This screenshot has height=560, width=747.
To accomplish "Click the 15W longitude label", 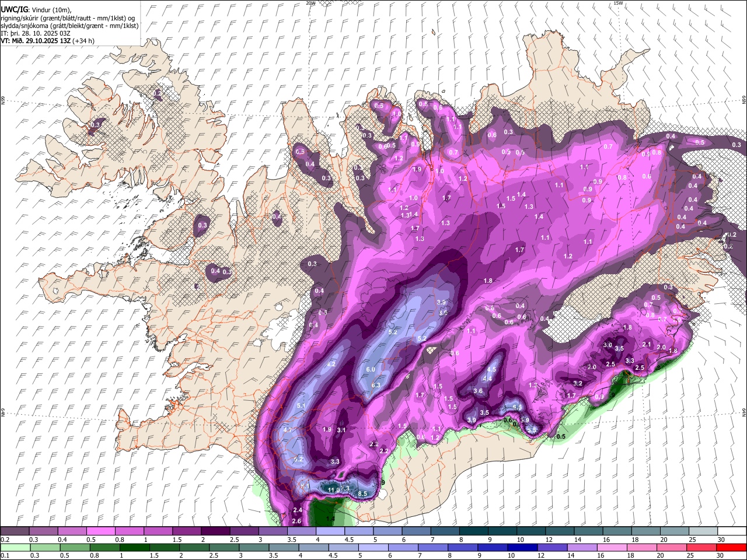I will 618,3.
